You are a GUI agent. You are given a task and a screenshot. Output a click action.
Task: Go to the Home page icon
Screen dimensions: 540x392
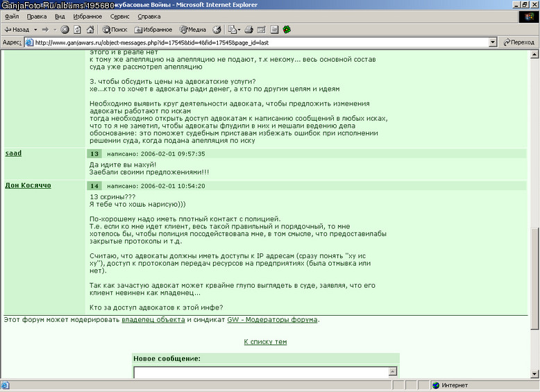tap(90, 30)
